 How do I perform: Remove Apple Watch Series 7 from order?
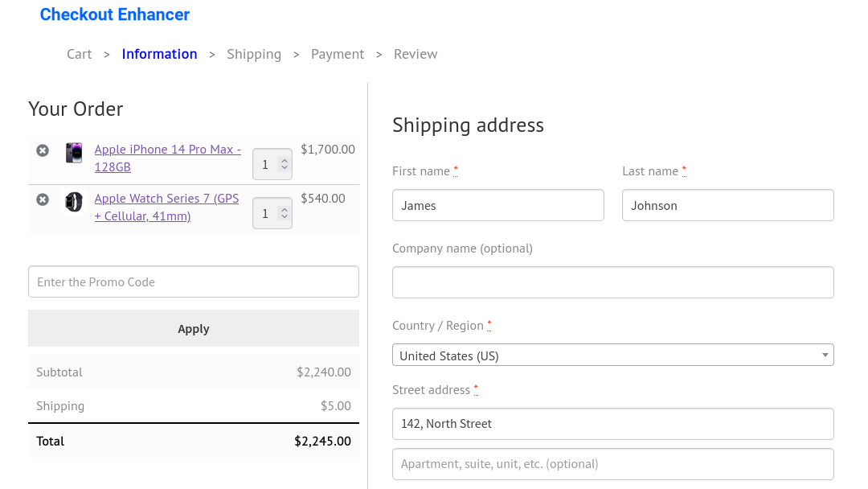pos(43,199)
